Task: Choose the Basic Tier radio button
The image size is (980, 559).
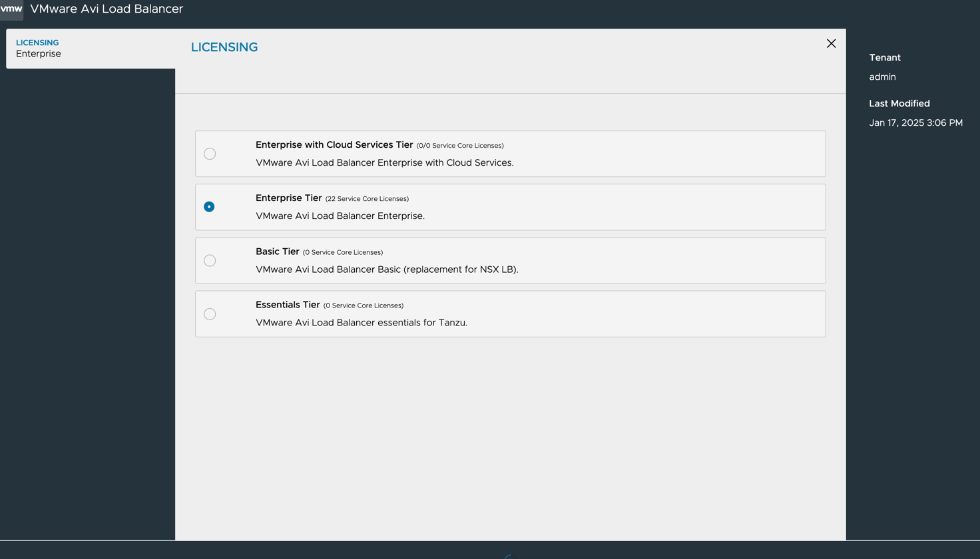Action: [210, 260]
